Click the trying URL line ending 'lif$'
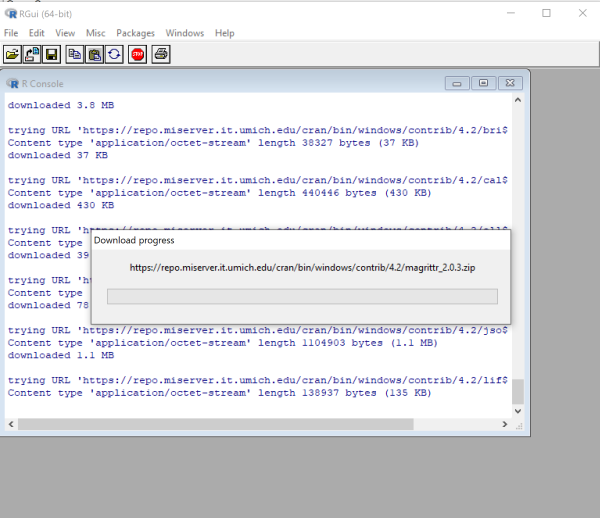The image size is (600, 518). coord(258,381)
